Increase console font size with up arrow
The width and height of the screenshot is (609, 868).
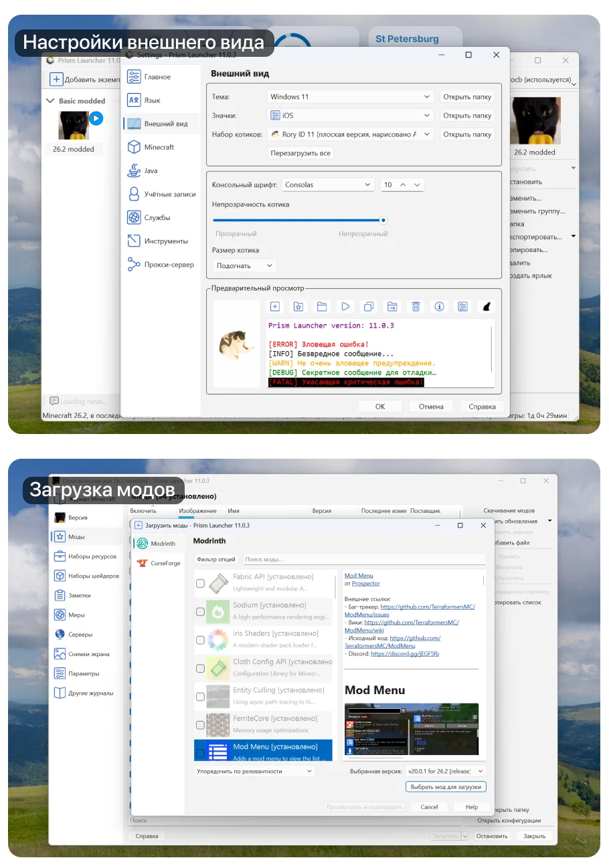(404, 185)
